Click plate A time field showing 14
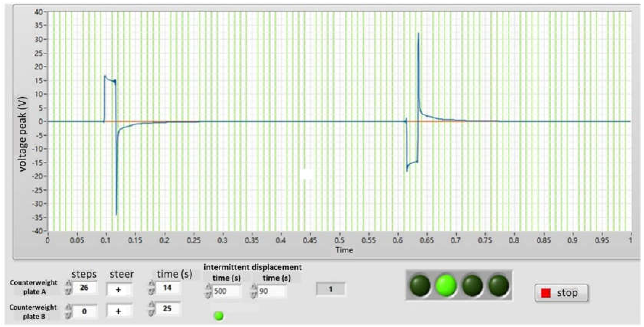644x327 pixels. click(168, 288)
